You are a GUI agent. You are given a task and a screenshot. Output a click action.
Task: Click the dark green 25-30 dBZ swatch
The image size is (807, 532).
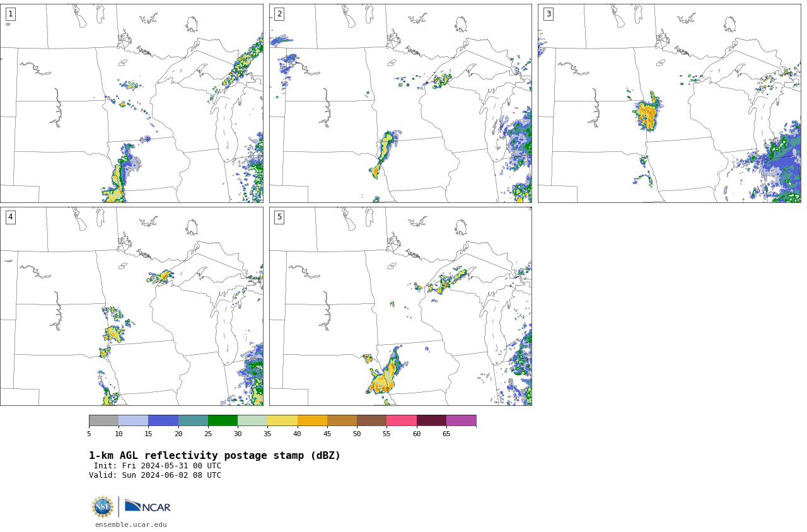(223, 420)
